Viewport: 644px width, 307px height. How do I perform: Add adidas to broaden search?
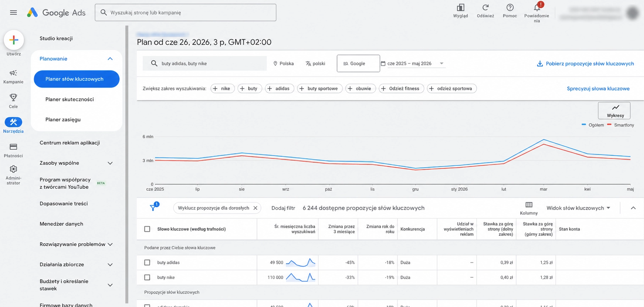pyautogui.click(x=280, y=89)
